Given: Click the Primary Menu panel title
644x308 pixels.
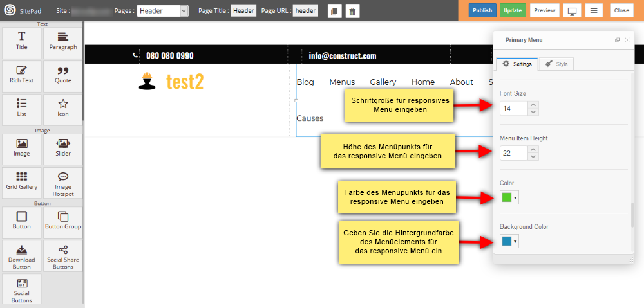Looking at the screenshot, I should coord(524,40).
